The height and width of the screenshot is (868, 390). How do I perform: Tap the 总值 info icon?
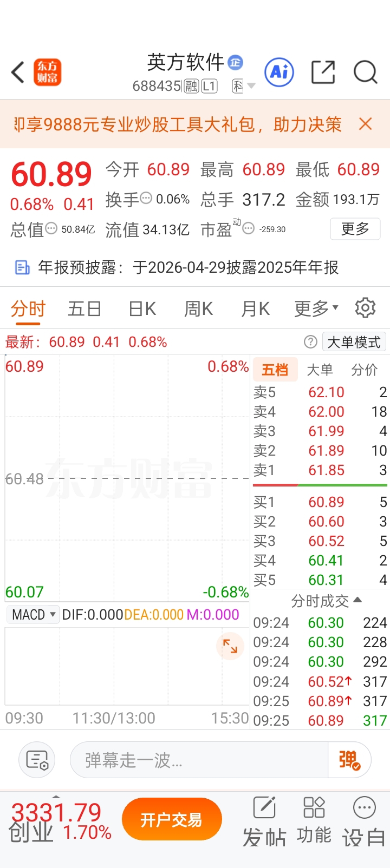point(51,228)
